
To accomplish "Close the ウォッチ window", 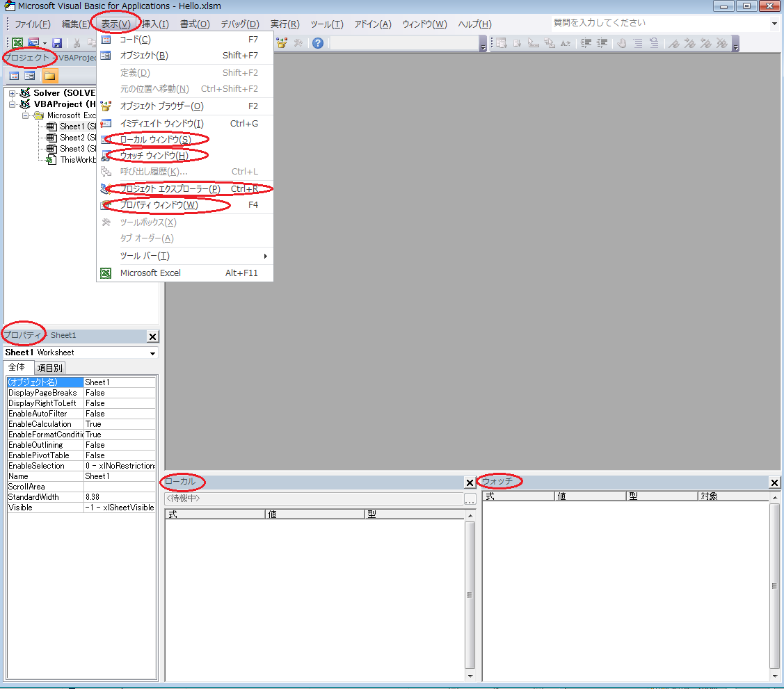I will point(774,483).
